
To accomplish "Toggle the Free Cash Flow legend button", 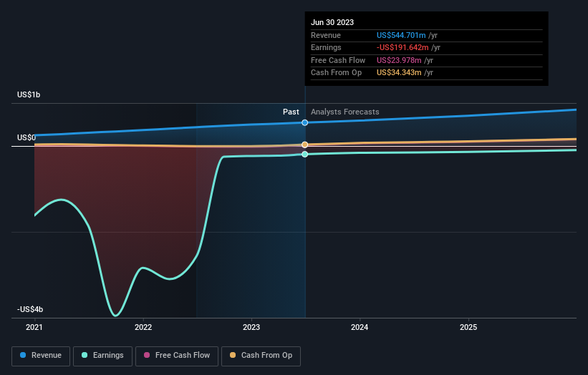I will point(177,356).
